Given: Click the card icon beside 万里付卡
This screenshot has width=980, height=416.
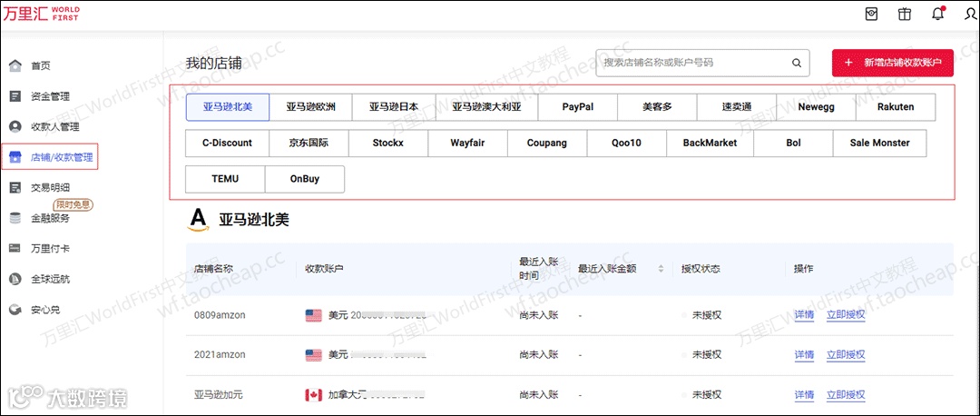Looking at the screenshot, I should (x=15, y=248).
